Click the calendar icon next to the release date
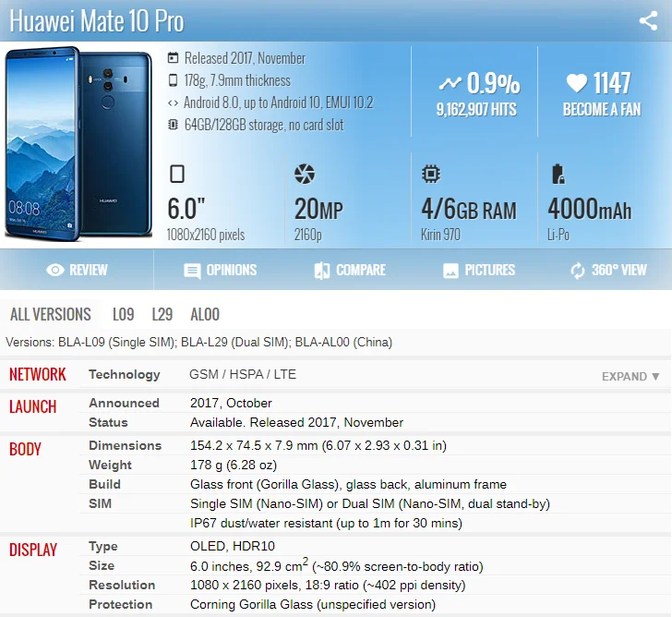Screen dimensions: 672x617 click(x=173, y=57)
